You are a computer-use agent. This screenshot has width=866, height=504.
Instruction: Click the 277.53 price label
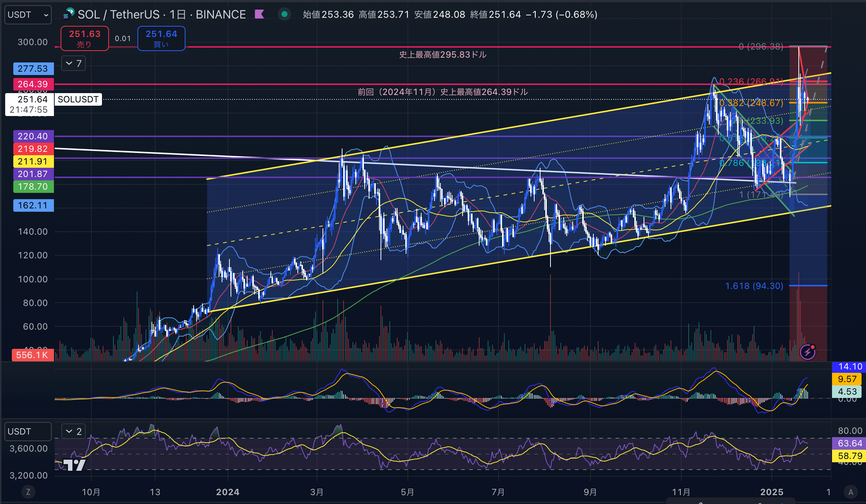[x=33, y=69]
